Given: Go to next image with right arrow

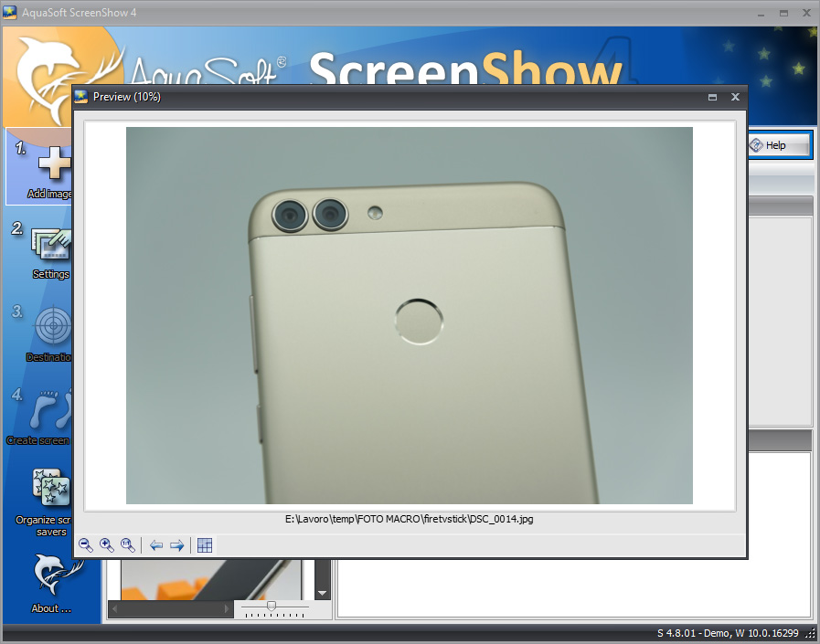Looking at the screenshot, I should point(177,545).
